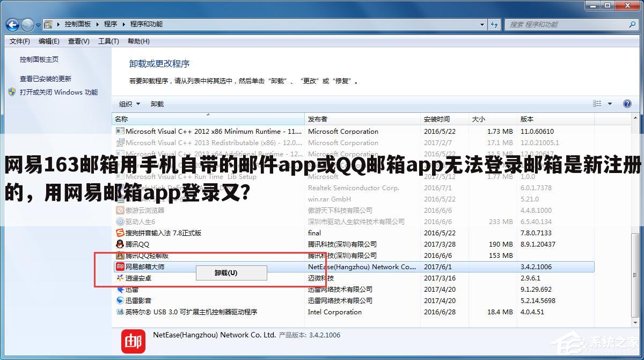The width and height of the screenshot is (644, 360).
Task: Open the view options dropdown arrow
Action: pos(610,104)
